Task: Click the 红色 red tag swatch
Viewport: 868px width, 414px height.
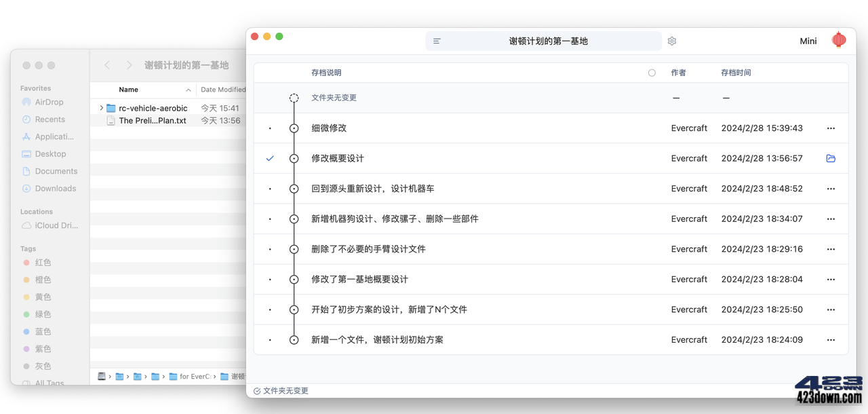Action: (x=25, y=262)
